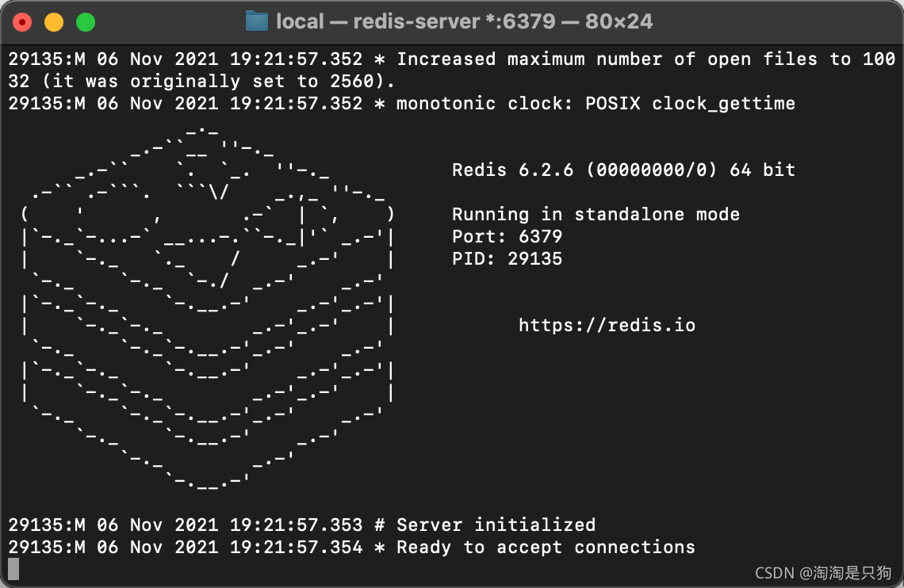This screenshot has height=588, width=904.
Task: Click the 'PID: 29135' line
Action: (x=507, y=258)
